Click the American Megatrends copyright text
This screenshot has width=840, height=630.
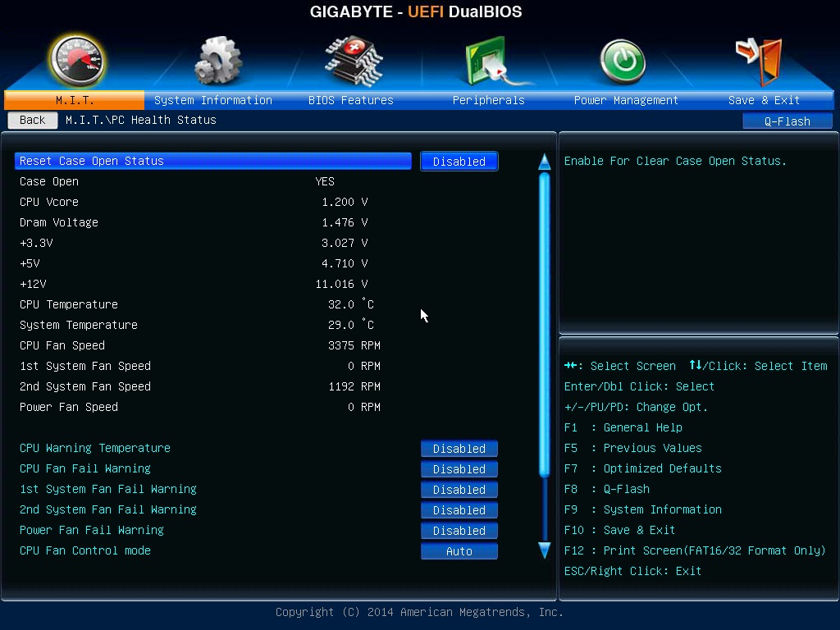point(419,612)
